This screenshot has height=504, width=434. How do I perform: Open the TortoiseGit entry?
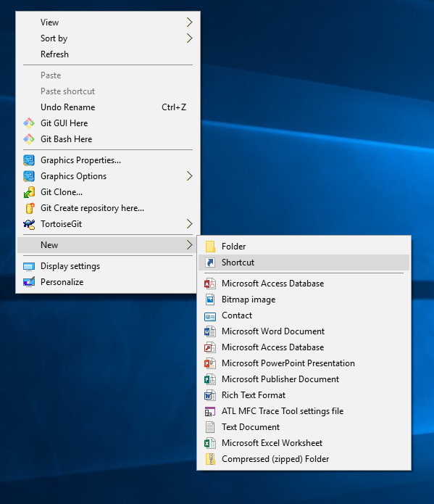(108, 224)
